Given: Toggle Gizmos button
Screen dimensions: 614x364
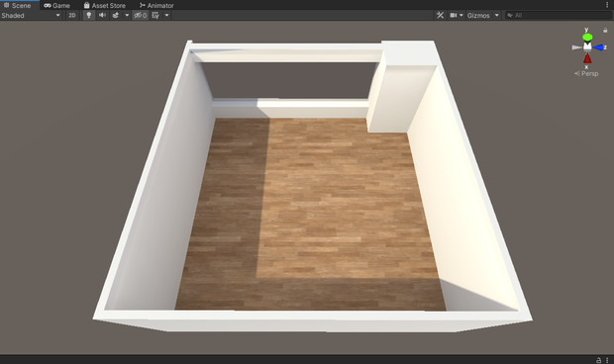Looking at the screenshot, I should (478, 15).
